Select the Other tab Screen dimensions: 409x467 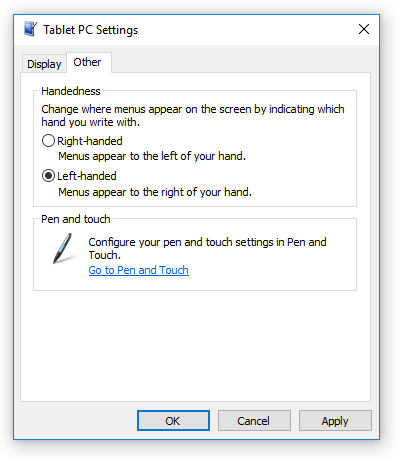(89, 62)
